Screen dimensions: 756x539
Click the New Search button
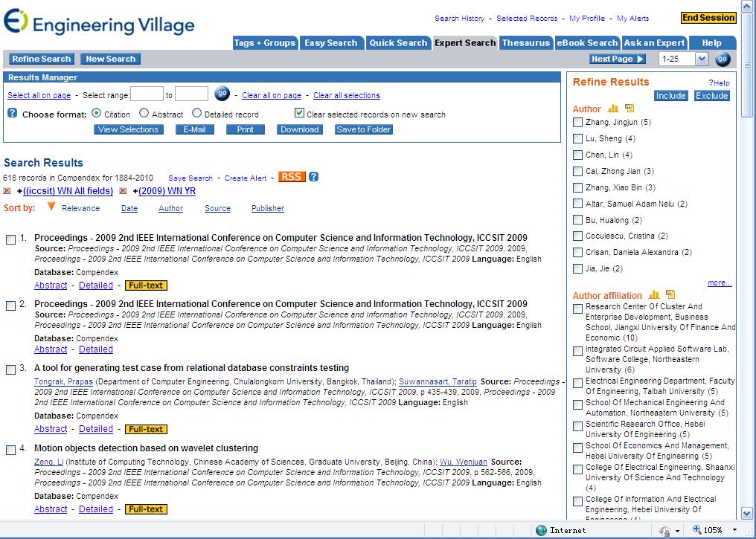[x=110, y=59]
